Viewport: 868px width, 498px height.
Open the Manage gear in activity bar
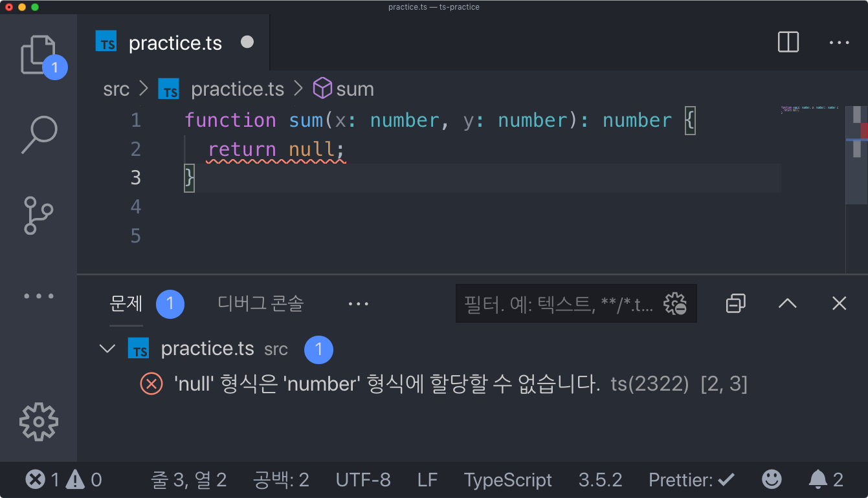39,422
